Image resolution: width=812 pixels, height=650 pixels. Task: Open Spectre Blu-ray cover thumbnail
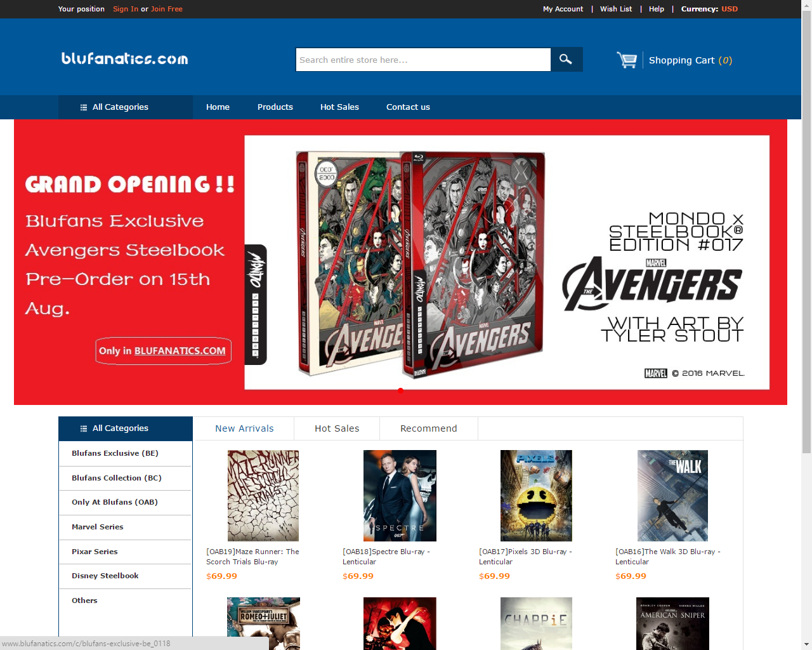(x=400, y=496)
